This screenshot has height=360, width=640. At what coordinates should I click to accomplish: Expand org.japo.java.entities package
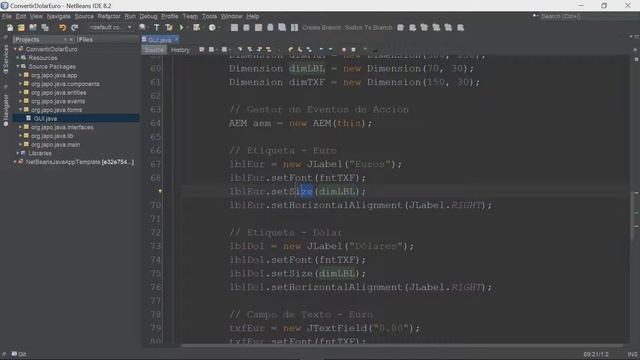(x=20, y=93)
